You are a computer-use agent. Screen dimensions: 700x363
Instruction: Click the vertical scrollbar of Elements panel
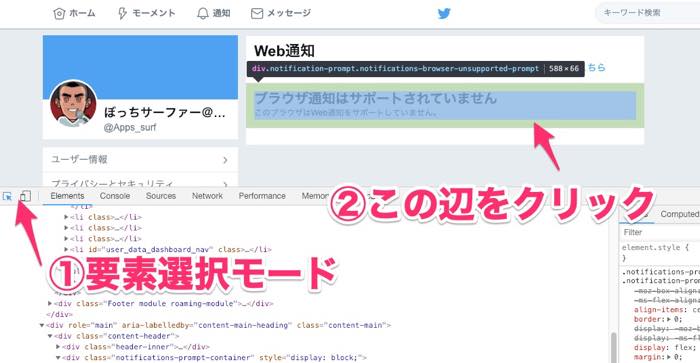(614, 348)
